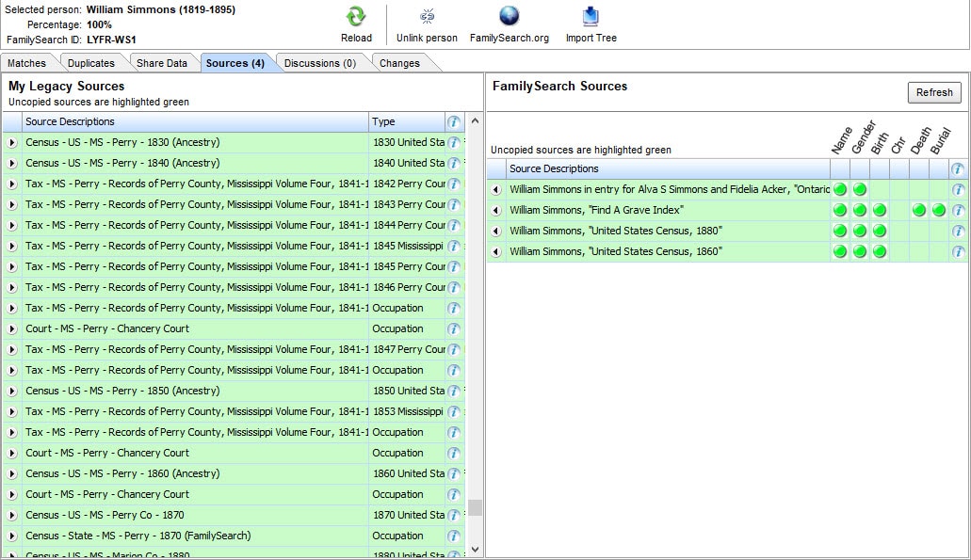This screenshot has height=560, width=971.
Task: Click FamilySearch ID LYFR-WS1 text
Action: pos(111,40)
